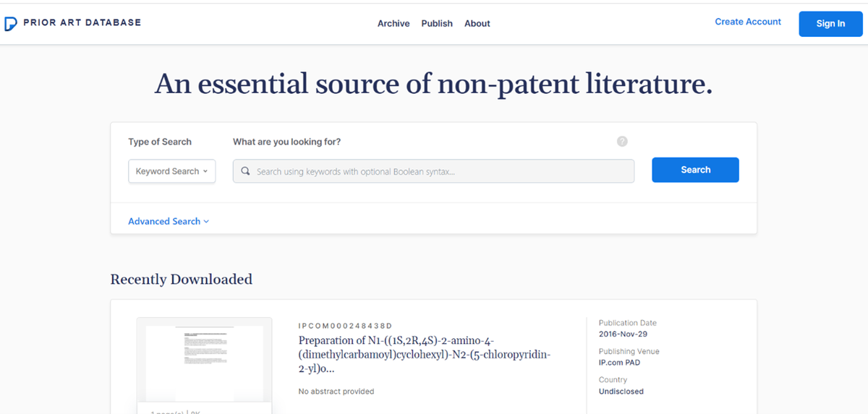The width and height of the screenshot is (868, 414).
Task: Click the Recently Downloaded heading
Action: point(181,279)
